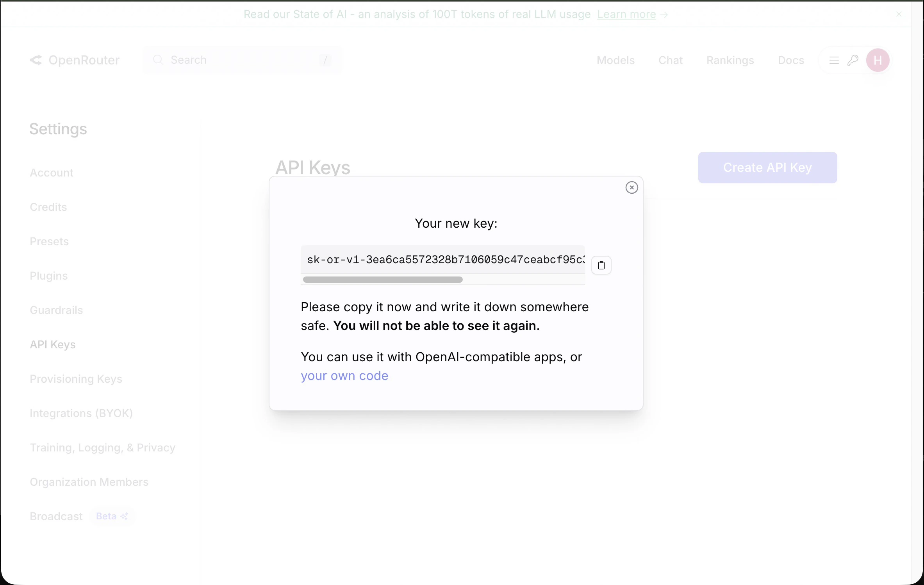Open the hamburger menu icon
924x585 pixels.
tap(834, 60)
